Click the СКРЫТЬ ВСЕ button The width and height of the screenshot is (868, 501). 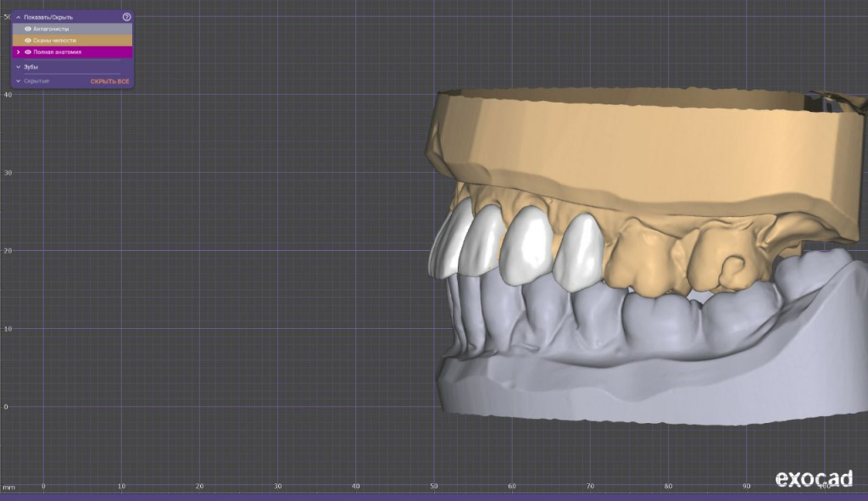tap(110, 81)
